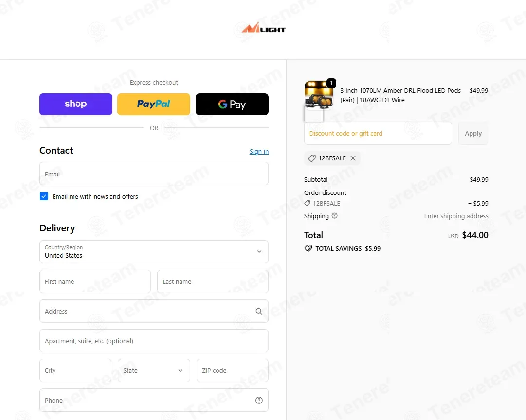Click the search icon in the Address field

pos(259,311)
